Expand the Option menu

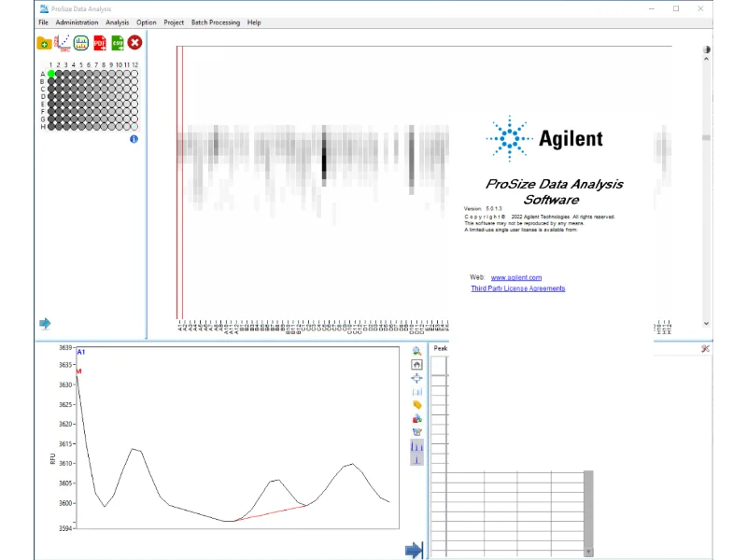[147, 22]
